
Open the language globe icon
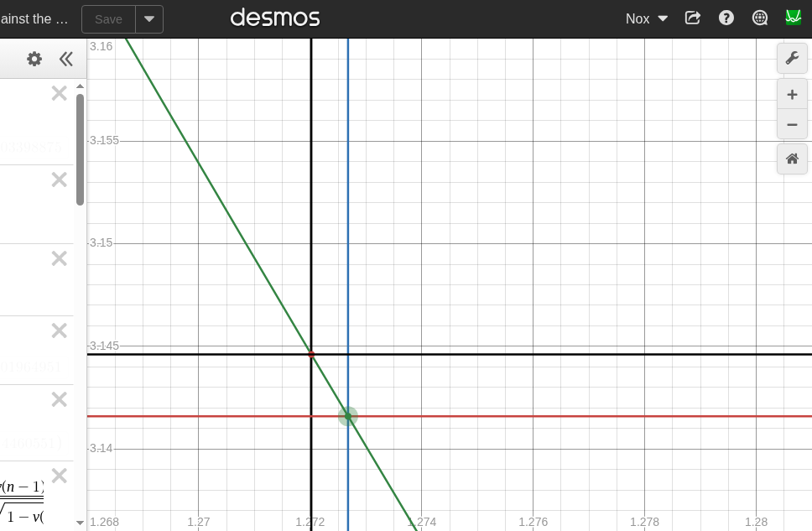(x=760, y=18)
